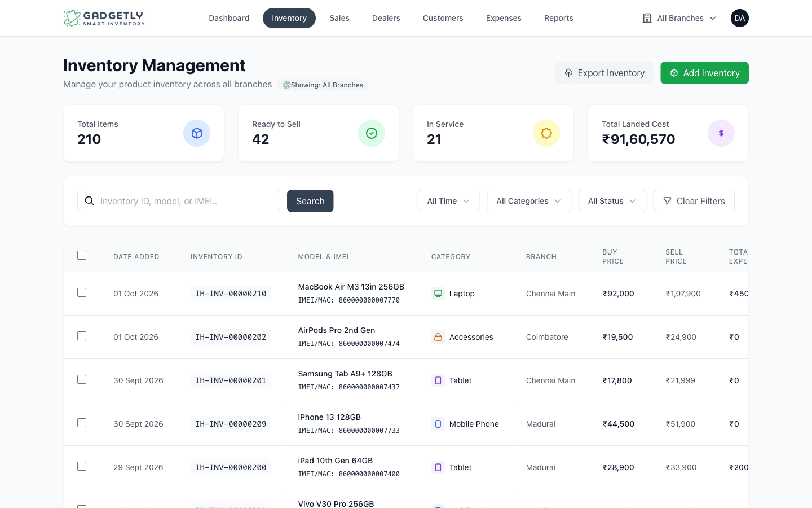Viewport: 812px width, 508px height.
Task: Check the iPhone 13 128GB row checkbox
Action: [x=82, y=423]
